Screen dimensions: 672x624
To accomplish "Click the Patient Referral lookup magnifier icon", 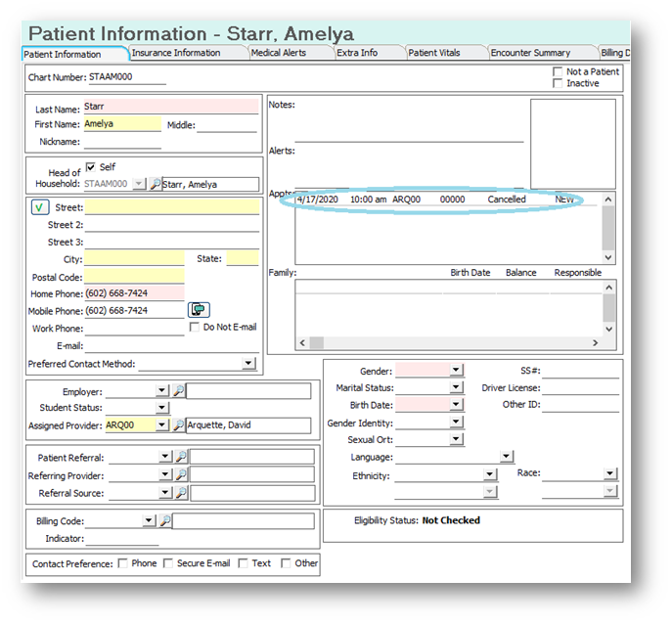I will [x=181, y=457].
